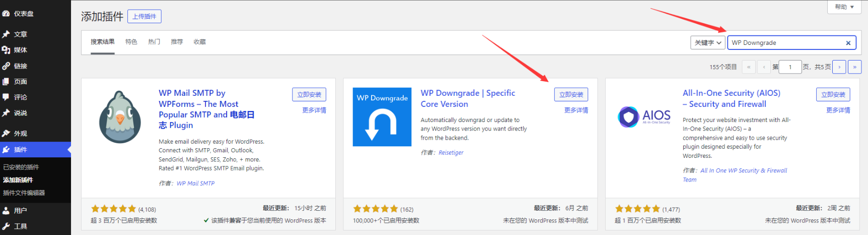Open WP Downgrade | Specific Core Version title
The image size is (868, 235).
click(x=468, y=98)
